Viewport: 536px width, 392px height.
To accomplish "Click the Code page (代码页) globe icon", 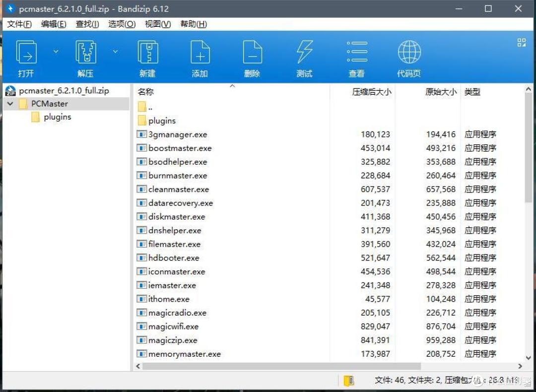I will point(409,52).
